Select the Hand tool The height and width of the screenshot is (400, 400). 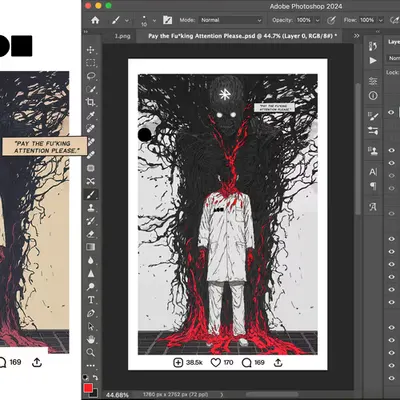(91, 339)
